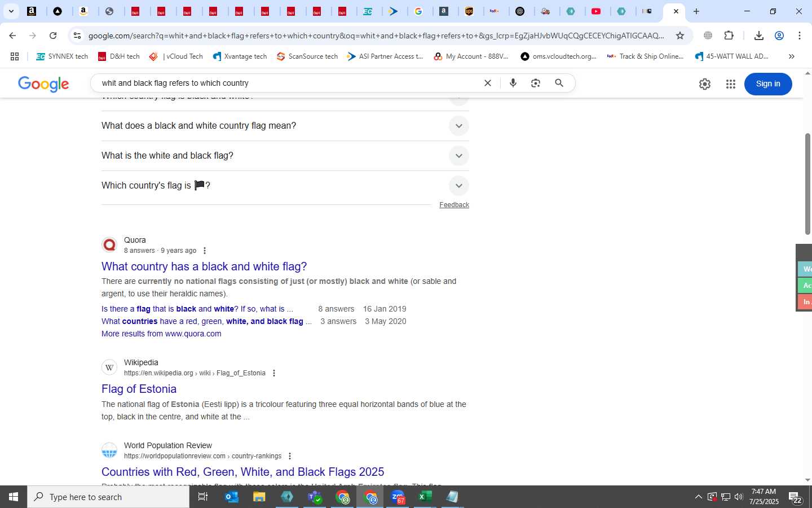Image resolution: width=812 pixels, height=508 pixels.
Task: Open the Xvantage tech bookmark
Action: click(x=240, y=56)
